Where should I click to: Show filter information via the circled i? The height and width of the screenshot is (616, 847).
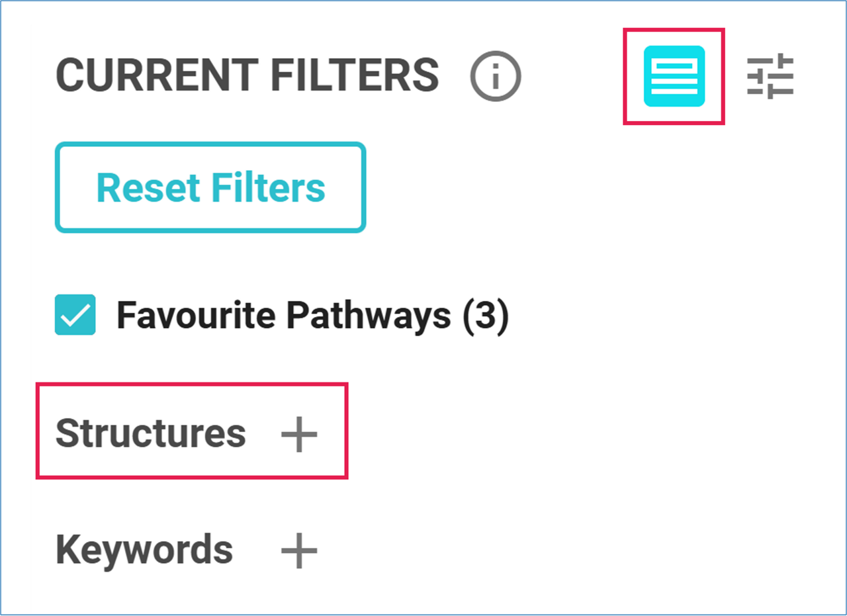click(x=496, y=76)
